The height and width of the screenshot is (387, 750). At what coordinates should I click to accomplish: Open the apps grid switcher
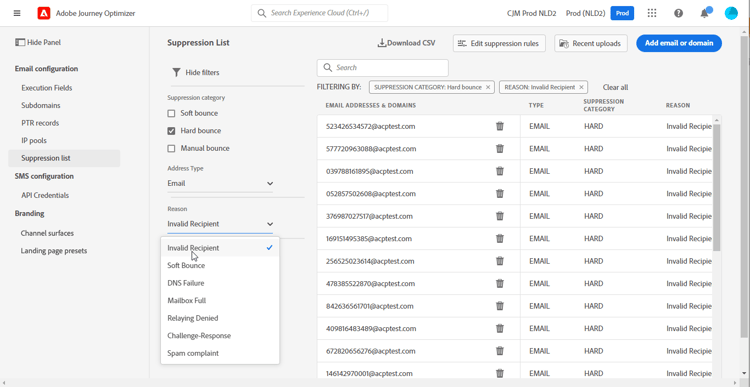[652, 13]
